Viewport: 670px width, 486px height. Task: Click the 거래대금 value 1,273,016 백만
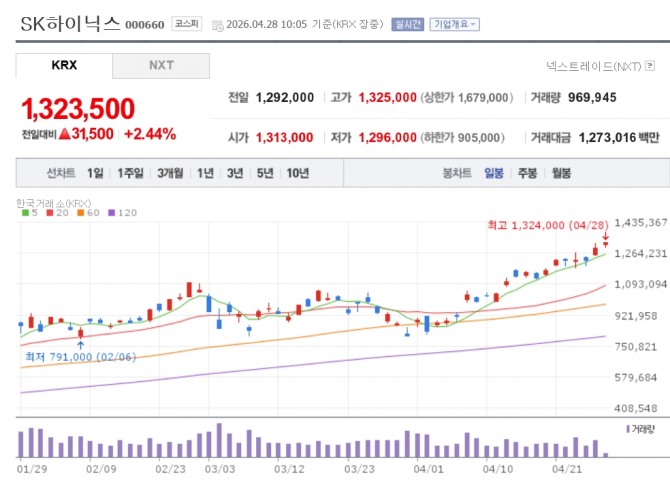[x=619, y=138]
